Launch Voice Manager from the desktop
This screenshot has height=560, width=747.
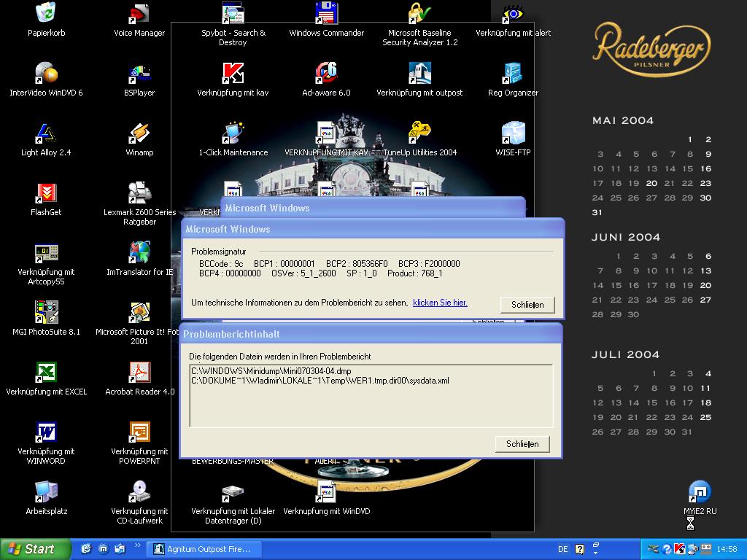coord(139,20)
